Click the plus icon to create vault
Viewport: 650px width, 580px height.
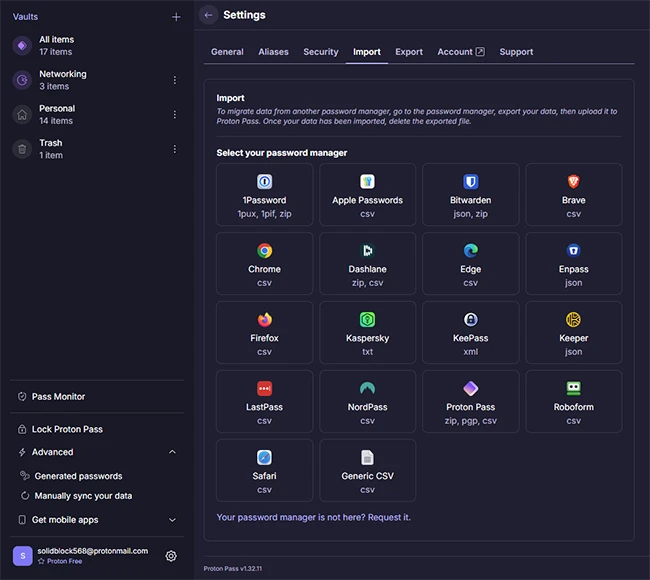tap(176, 17)
